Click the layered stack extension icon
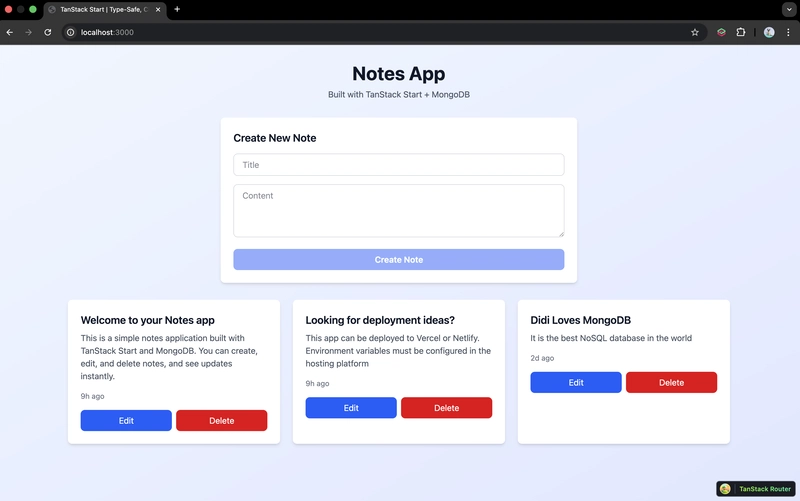This screenshot has width=800, height=501. coord(721,32)
